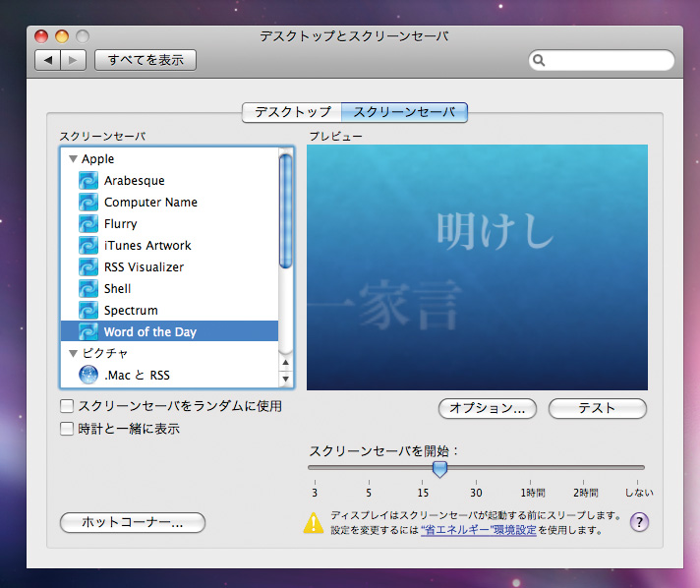This screenshot has width=700, height=588.
Task: Select the iTunes Artwork screen saver icon
Action: tap(88, 246)
